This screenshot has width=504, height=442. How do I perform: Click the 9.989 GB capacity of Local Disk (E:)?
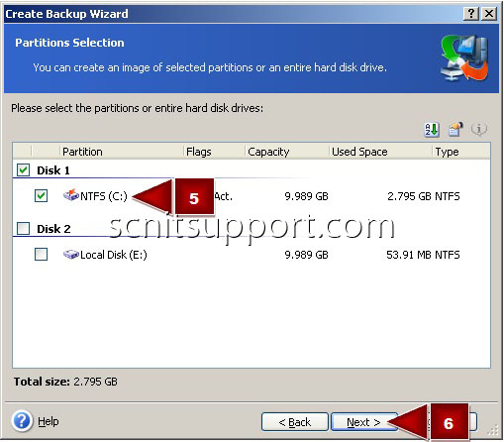(x=306, y=255)
